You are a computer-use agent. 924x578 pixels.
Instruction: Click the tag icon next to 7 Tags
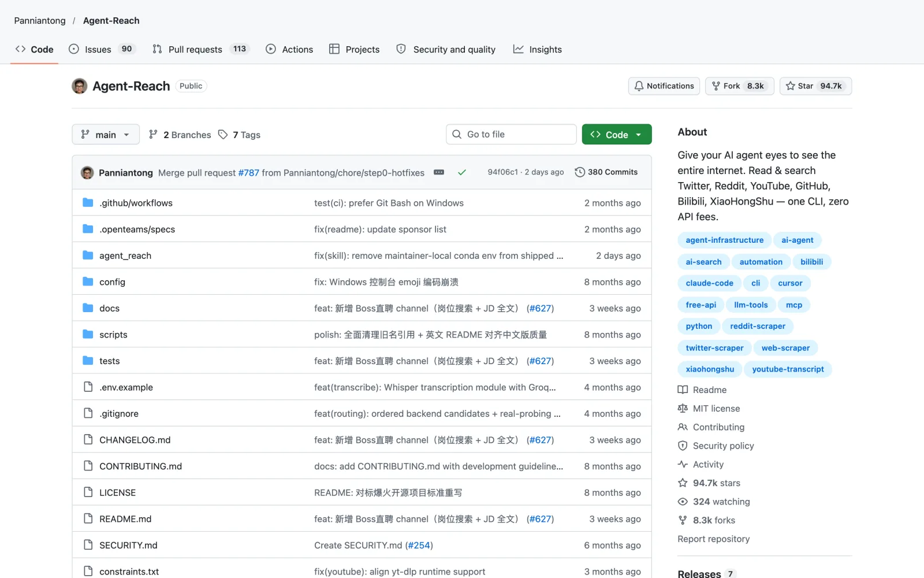coord(223,135)
